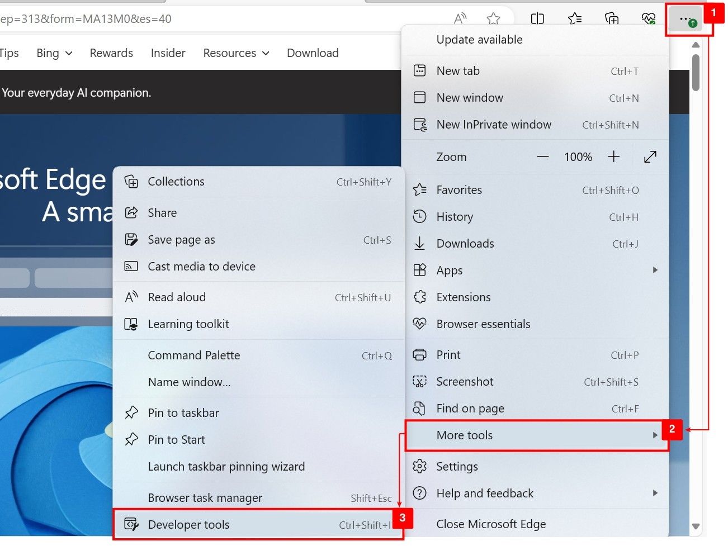The height and width of the screenshot is (560, 728).
Task: Open Downloads from the menu
Action: pyautogui.click(x=535, y=244)
